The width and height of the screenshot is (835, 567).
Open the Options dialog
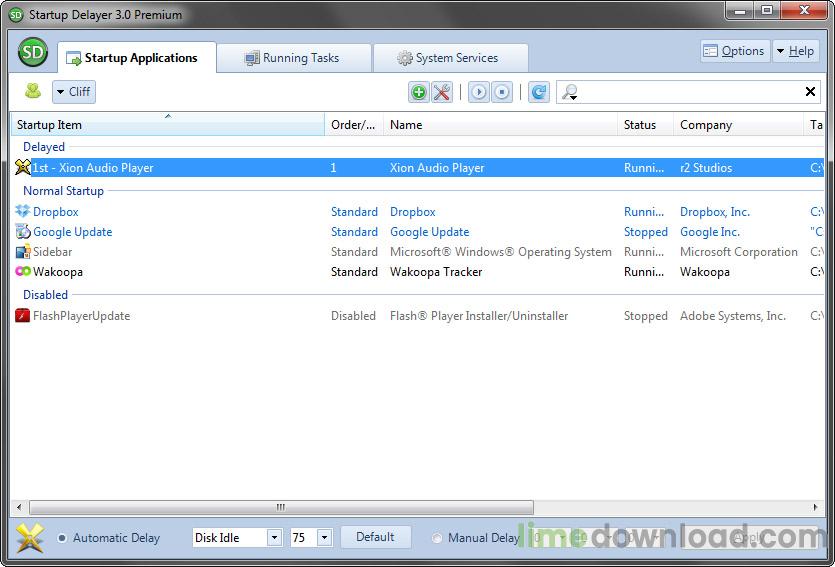click(735, 51)
